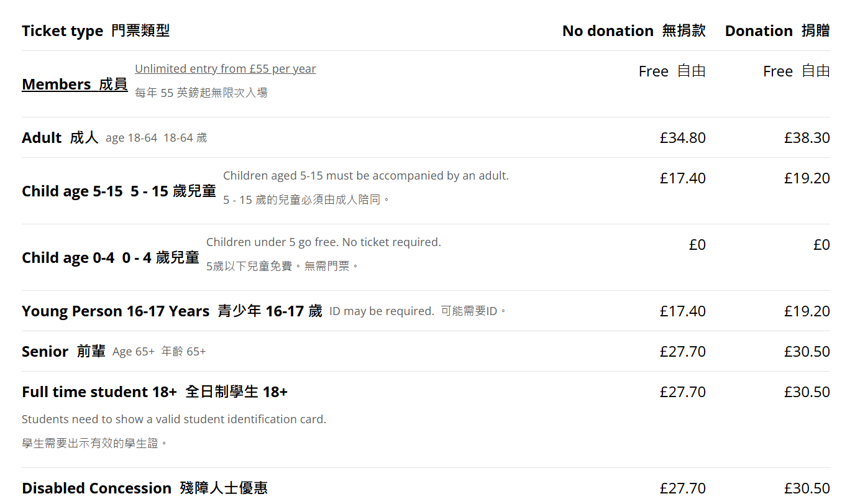This screenshot has width=855, height=504.
Task: Select Young Person no donation price £17.40
Action: [x=683, y=311]
